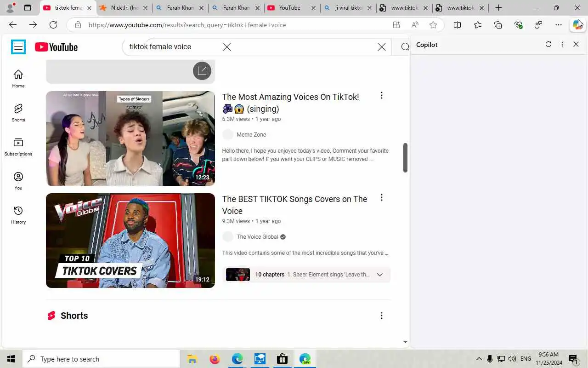
Task: Close the tiktok female voice tab
Action: [x=89, y=8]
